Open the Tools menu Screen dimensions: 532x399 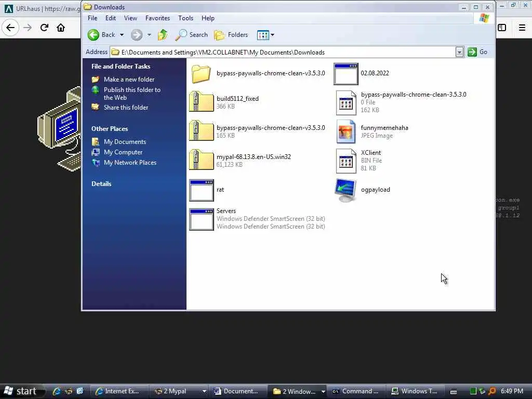[x=185, y=18]
